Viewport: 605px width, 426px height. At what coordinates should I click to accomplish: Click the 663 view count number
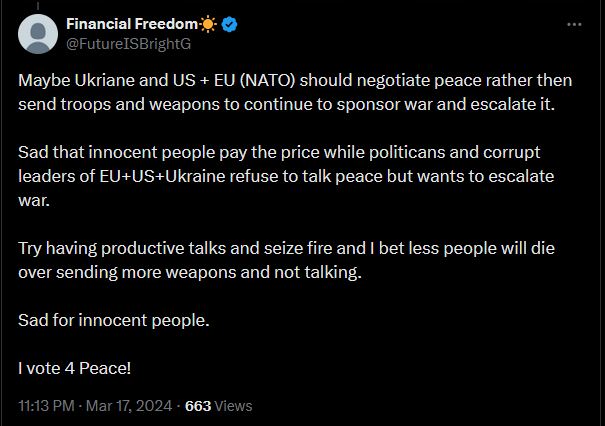198,406
